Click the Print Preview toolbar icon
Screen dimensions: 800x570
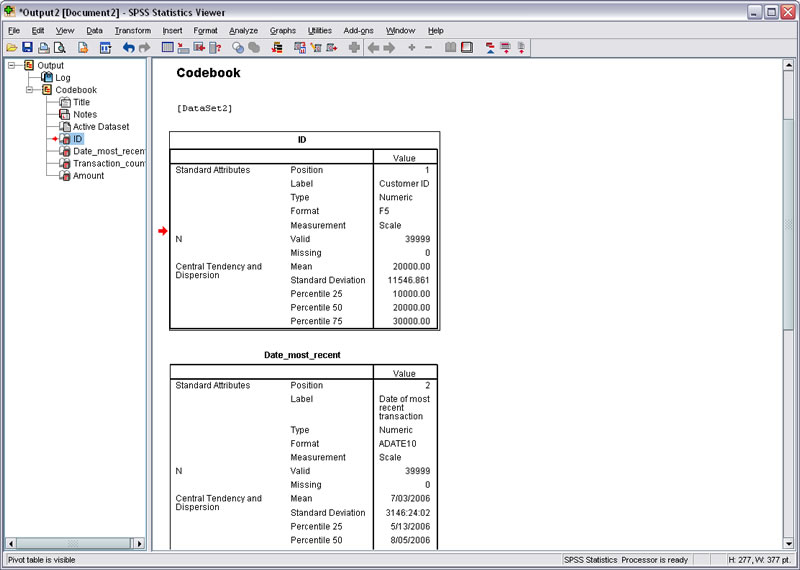click(x=60, y=47)
